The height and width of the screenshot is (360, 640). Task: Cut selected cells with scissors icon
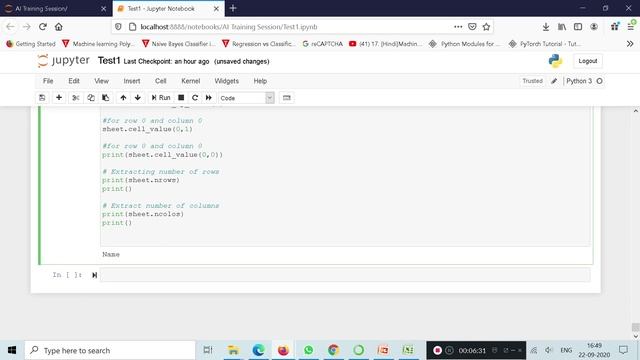(76, 98)
